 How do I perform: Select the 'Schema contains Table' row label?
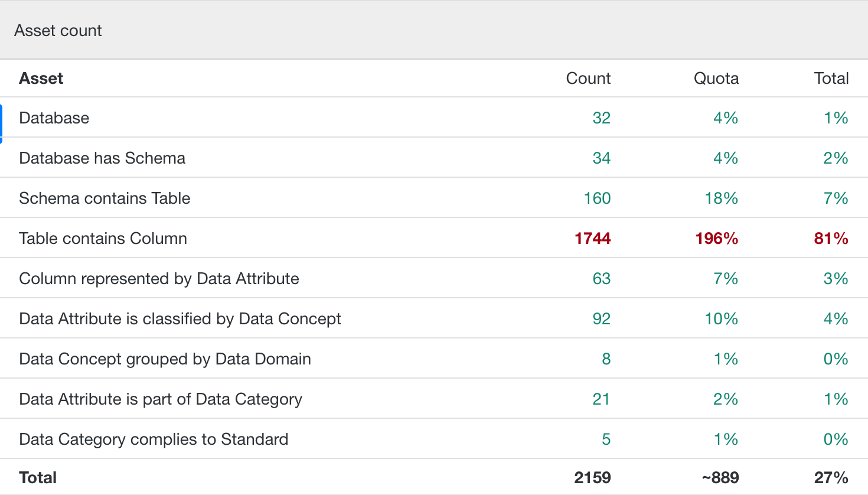(105, 198)
